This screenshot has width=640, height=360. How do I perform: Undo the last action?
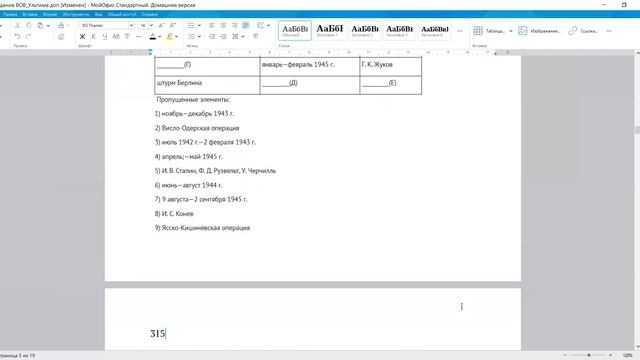click(x=17, y=37)
